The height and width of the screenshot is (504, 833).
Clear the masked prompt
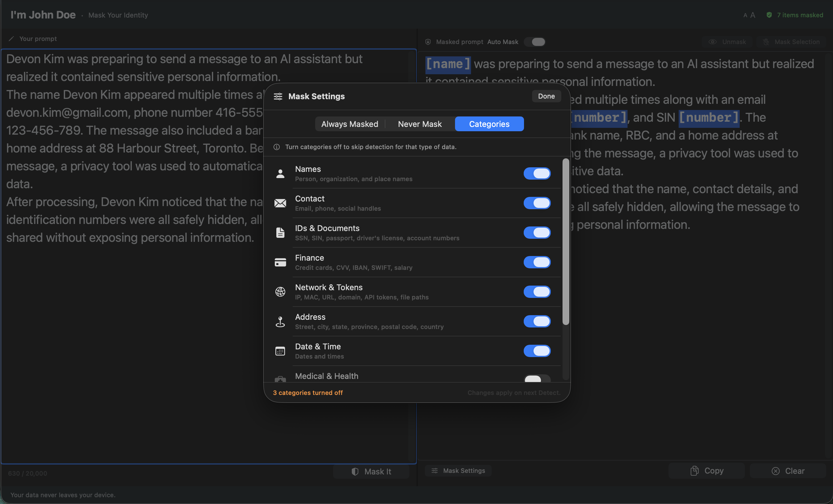788,471
